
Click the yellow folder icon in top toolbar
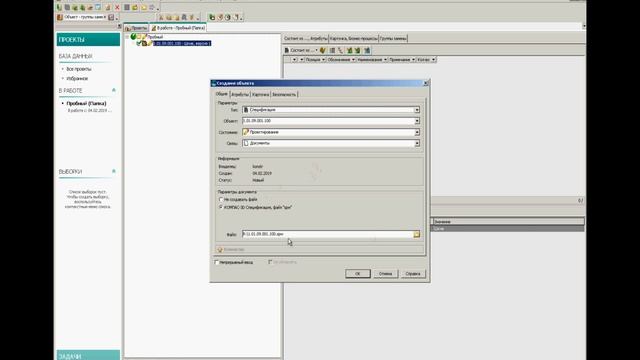click(143, 7)
